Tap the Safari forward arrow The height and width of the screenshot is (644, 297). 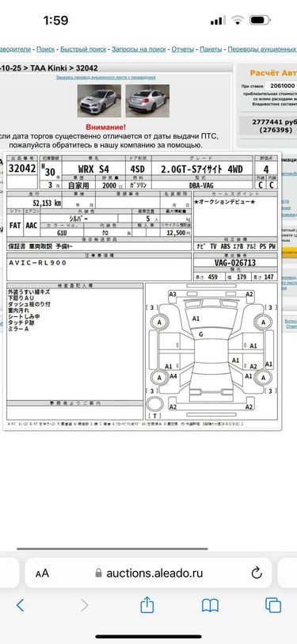(x=84, y=605)
